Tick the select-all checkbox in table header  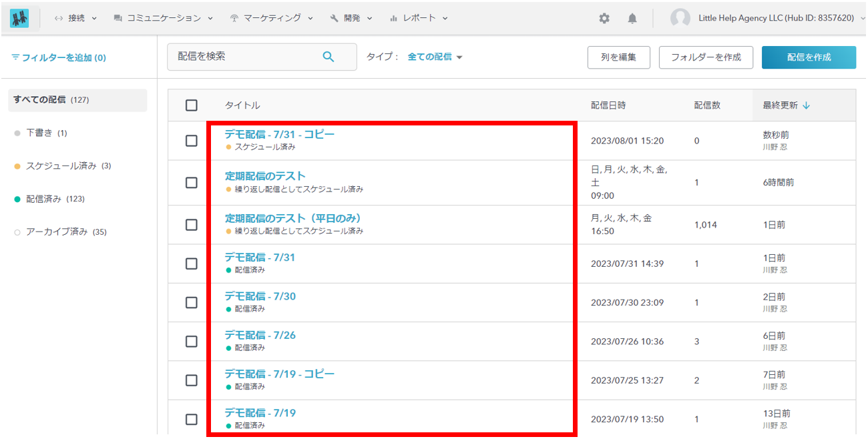[192, 105]
